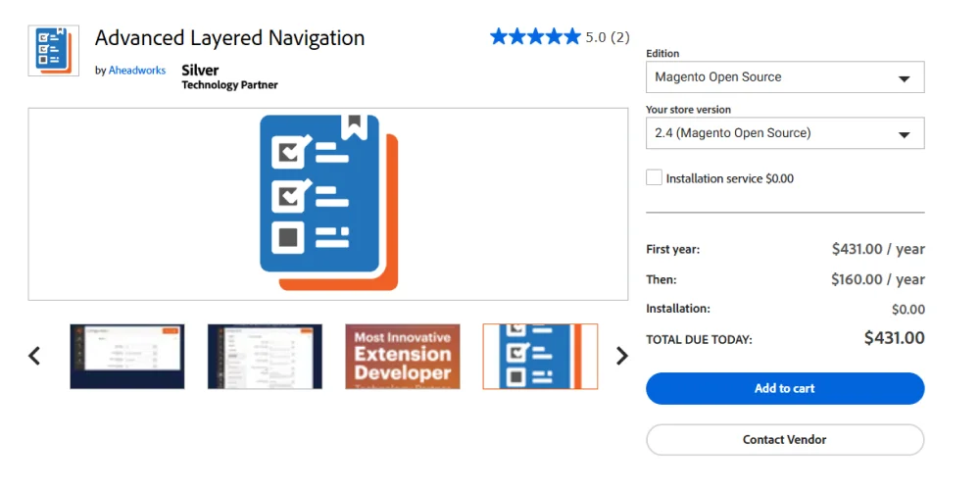
Task: Show previous gallery thumbnails with left arrow
Action: (x=34, y=357)
